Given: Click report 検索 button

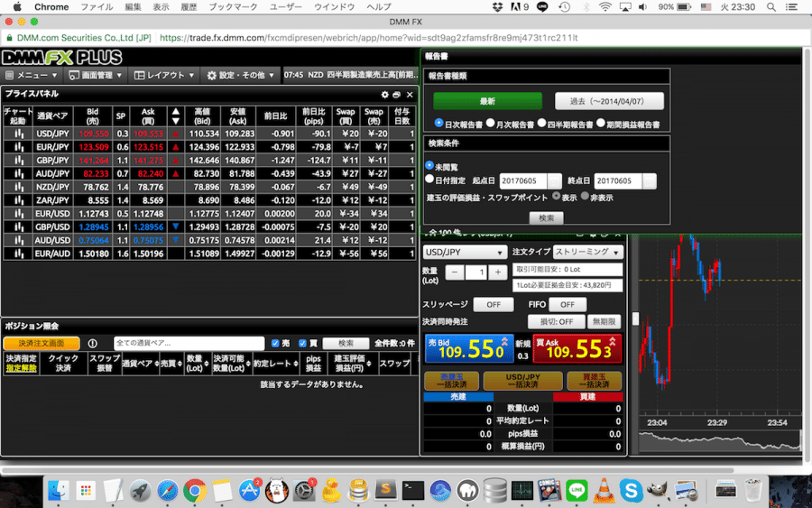Looking at the screenshot, I should (x=547, y=218).
